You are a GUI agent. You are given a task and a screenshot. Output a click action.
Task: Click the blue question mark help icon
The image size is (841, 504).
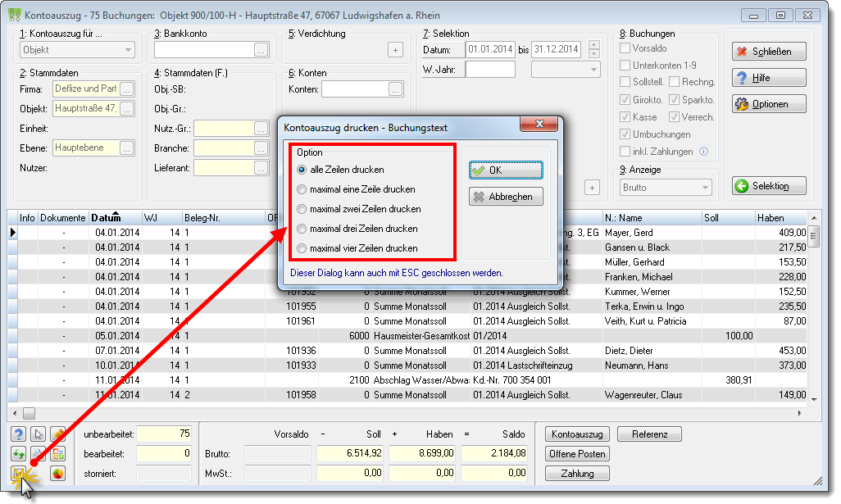click(x=19, y=434)
